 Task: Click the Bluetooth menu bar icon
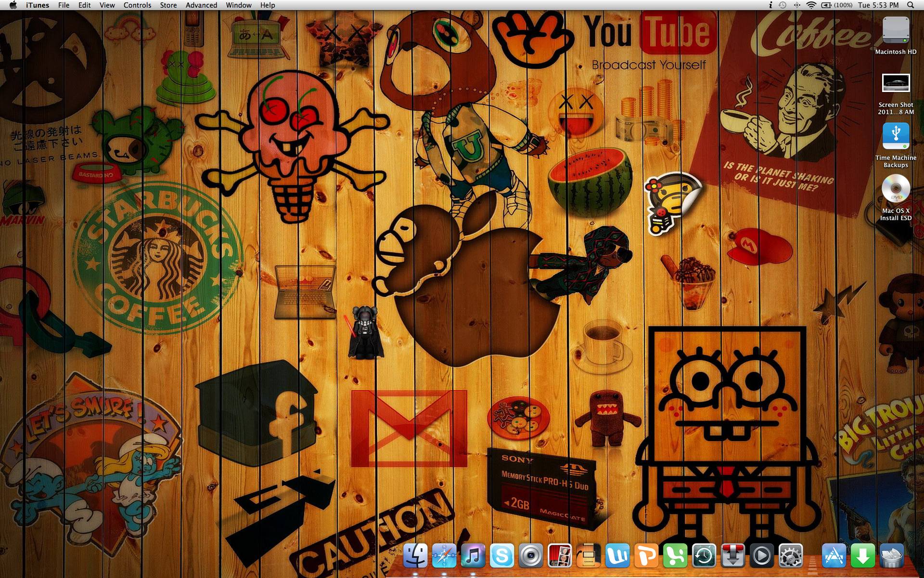[x=797, y=5]
